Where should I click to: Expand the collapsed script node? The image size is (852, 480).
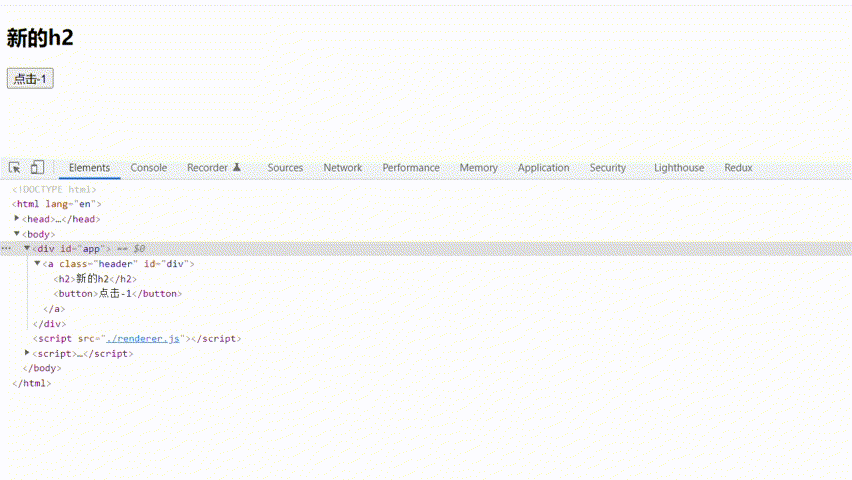point(27,353)
